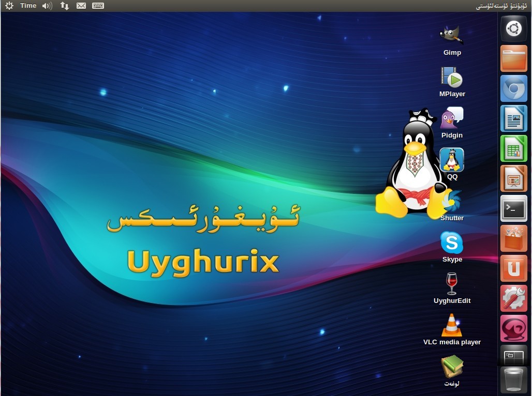532x396 pixels.
Task: Open the Trash in launcher
Action: (x=514, y=380)
